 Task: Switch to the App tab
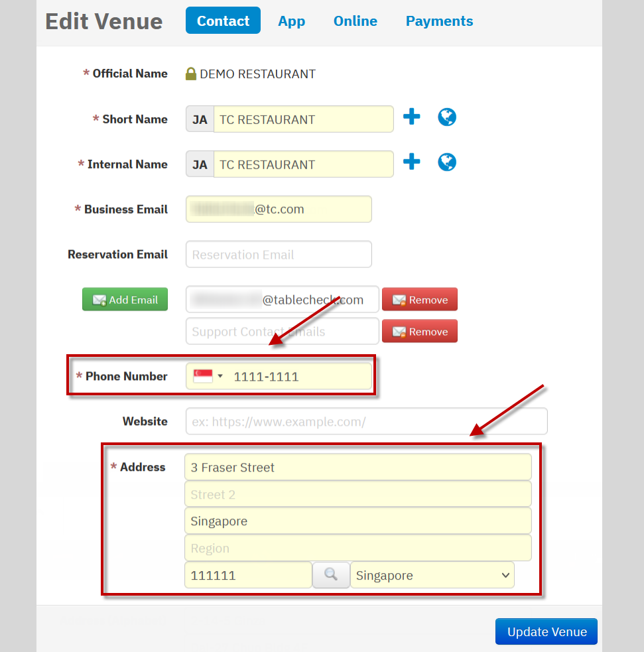coord(291,21)
